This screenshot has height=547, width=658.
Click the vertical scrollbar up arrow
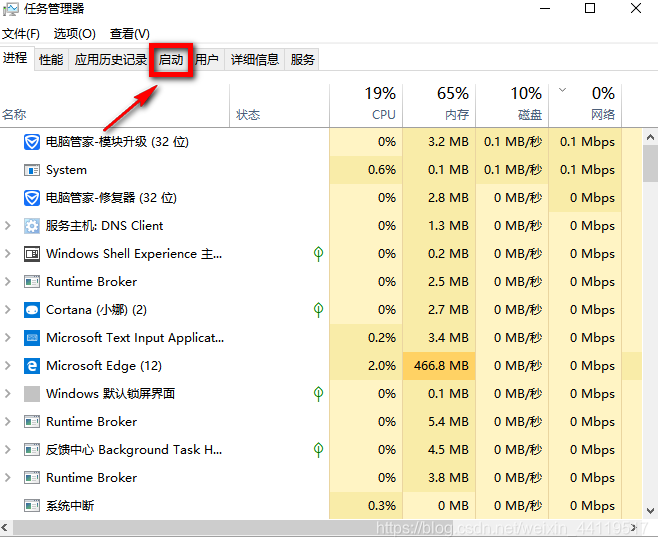click(650, 137)
